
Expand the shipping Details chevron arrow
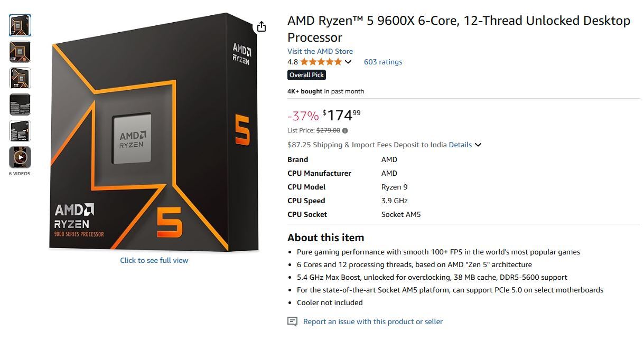[x=478, y=145]
